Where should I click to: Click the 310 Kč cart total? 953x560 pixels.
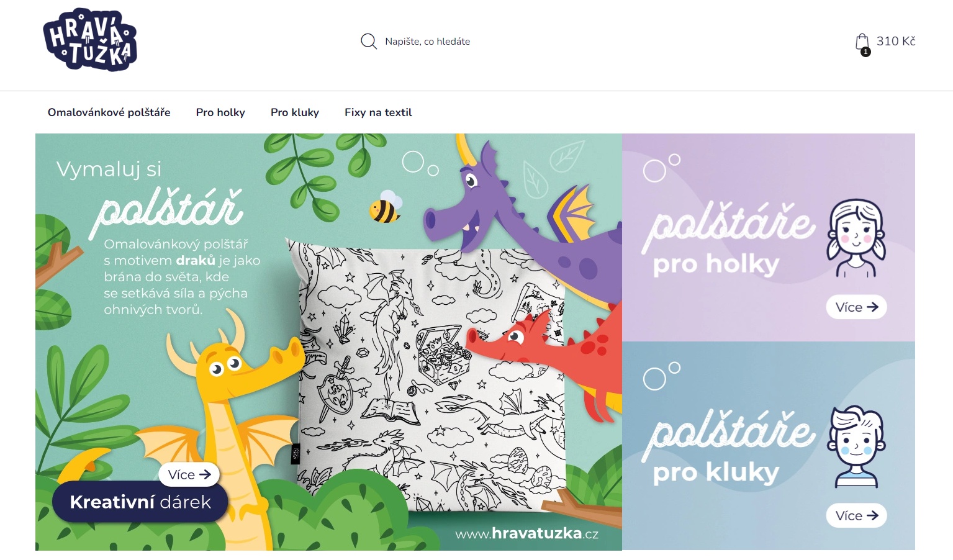tap(896, 41)
